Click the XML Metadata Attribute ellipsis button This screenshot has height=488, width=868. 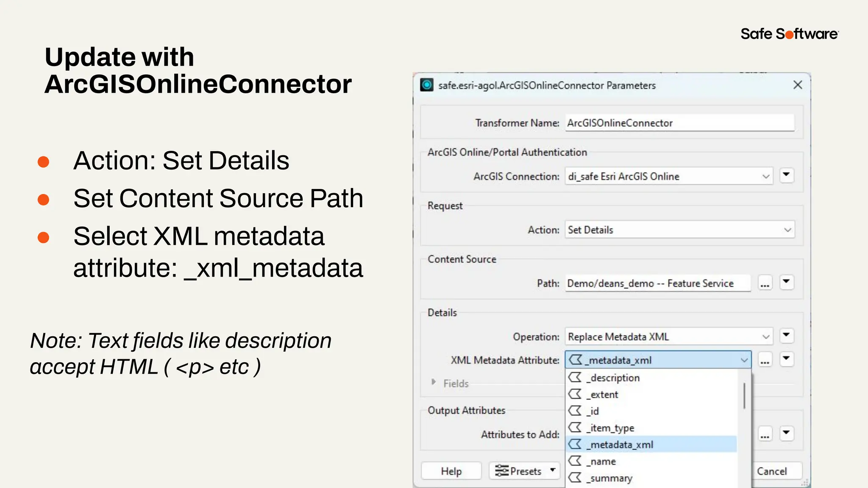(765, 360)
